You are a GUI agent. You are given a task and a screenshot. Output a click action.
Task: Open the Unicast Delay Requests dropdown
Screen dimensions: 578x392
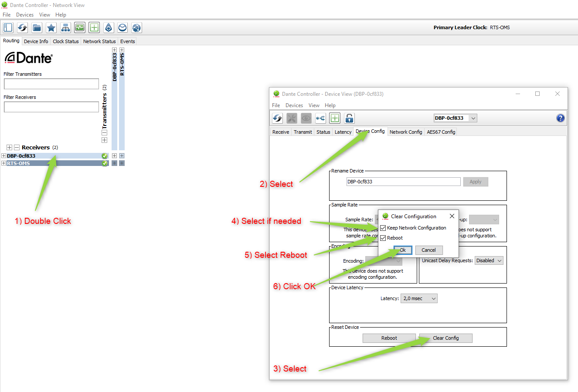click(x=489, y=260)
